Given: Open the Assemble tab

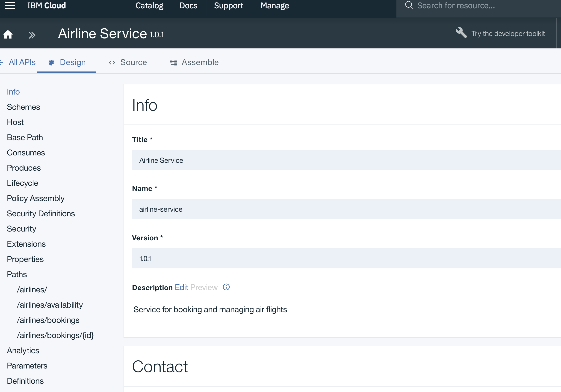Looking at the screenshot, I should [x=200, y=62].
